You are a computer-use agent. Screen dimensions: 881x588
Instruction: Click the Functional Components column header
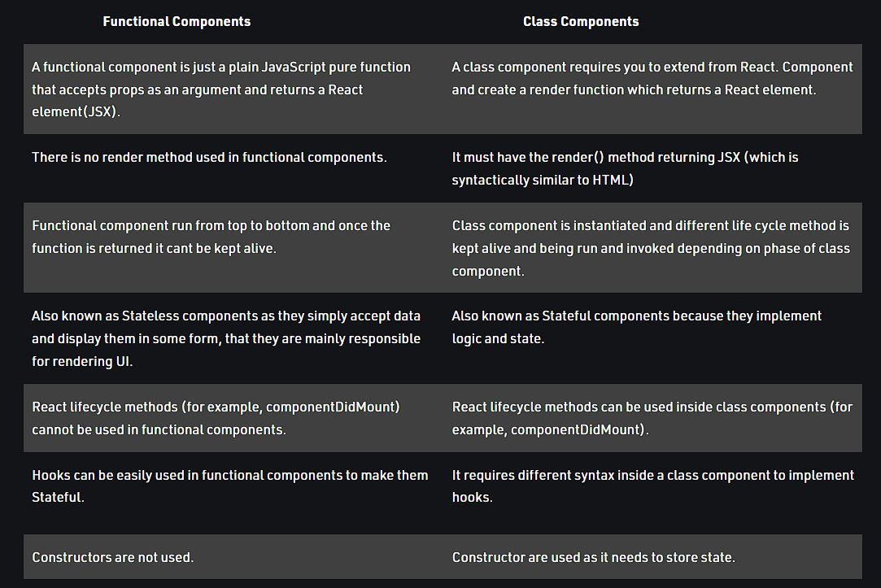tap(177, 21)
